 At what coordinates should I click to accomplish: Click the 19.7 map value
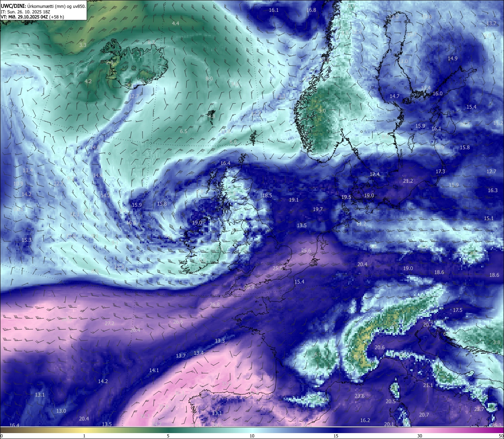coord(318,209)
